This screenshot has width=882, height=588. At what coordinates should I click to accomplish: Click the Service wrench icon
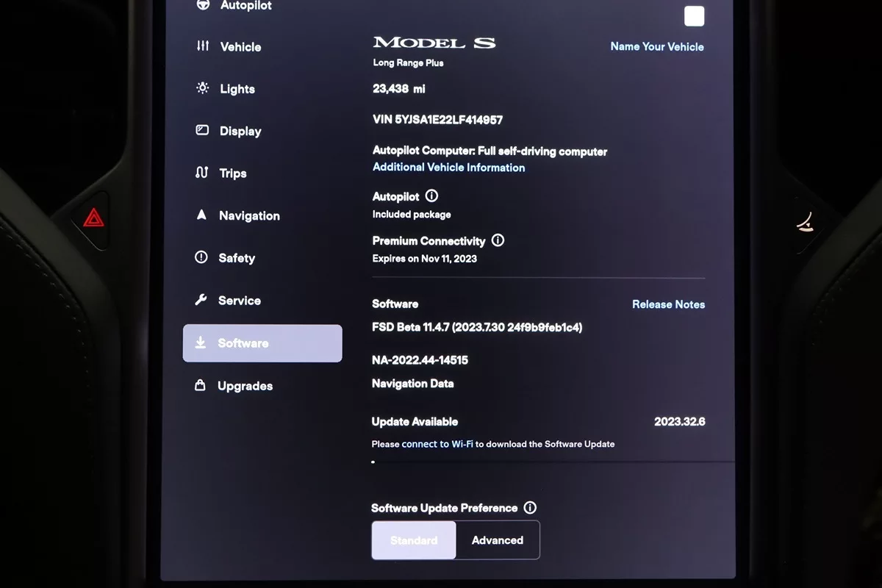(x=201, y=300)
